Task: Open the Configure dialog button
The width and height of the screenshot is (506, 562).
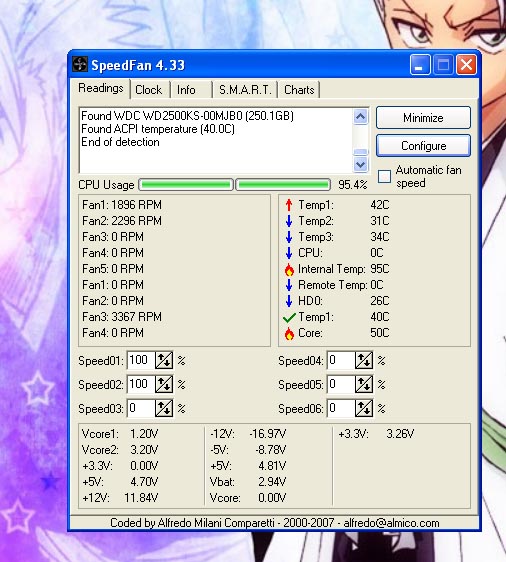Action: [423, 146]
